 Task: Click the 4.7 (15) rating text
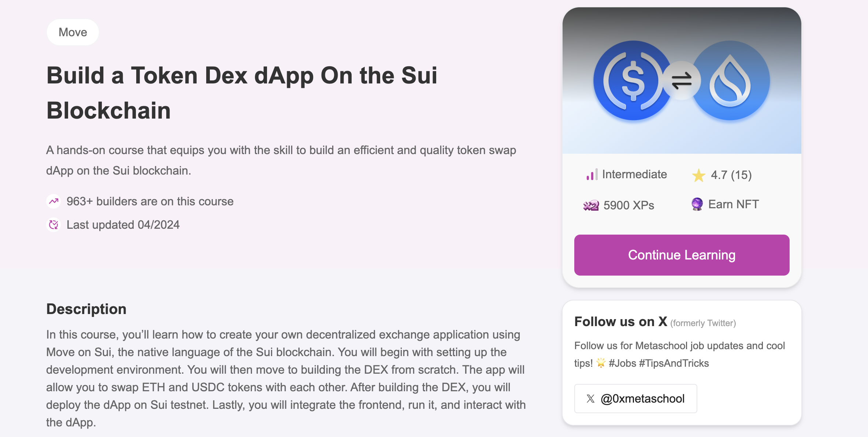point(731,175)
